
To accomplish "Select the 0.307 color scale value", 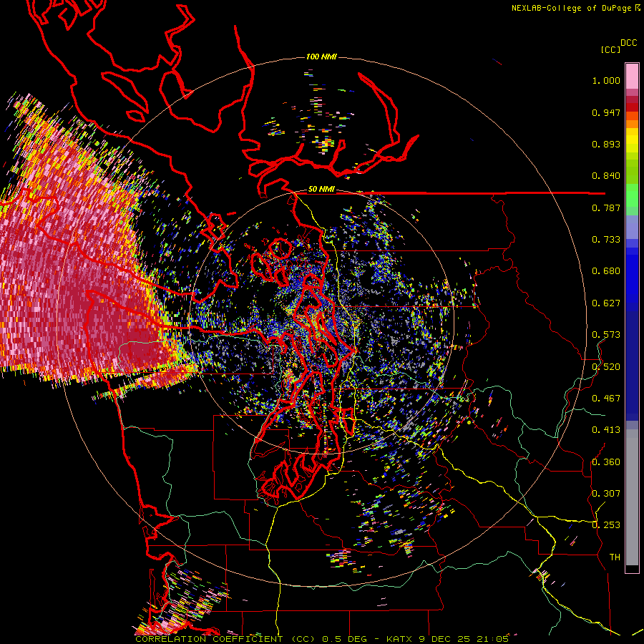I will [x=606, y=494].
